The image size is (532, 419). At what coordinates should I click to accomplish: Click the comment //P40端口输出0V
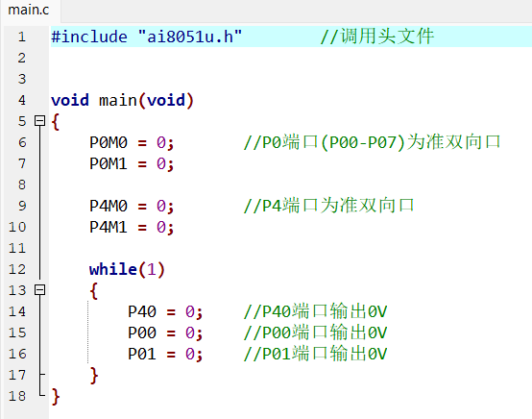point(315,311)
